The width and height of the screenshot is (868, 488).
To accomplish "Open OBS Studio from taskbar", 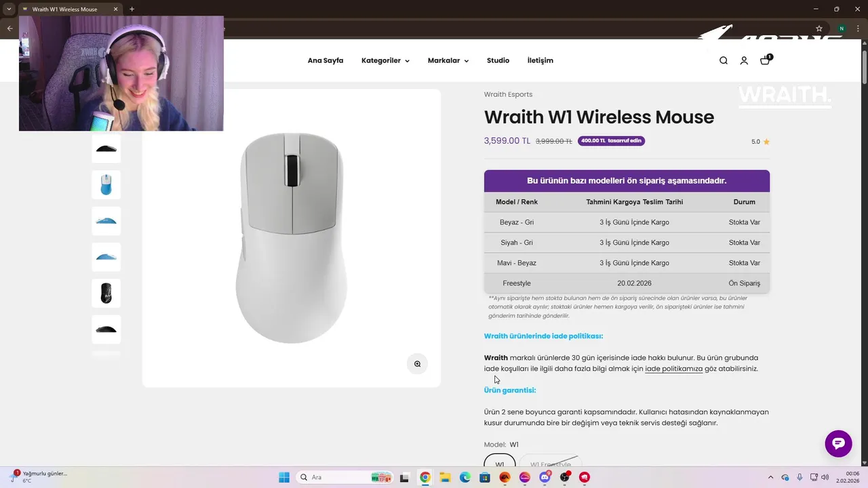I will click(x=565, y=477).
